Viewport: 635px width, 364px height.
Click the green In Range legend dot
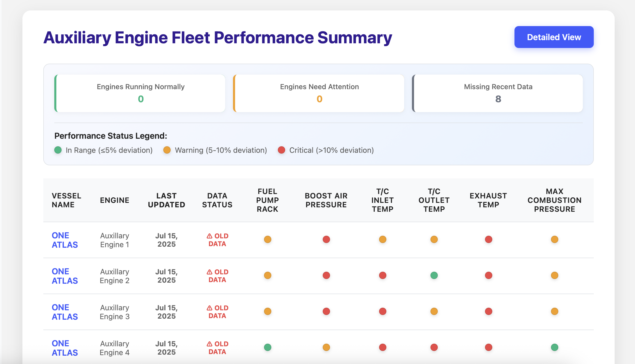tap(58, 150)
